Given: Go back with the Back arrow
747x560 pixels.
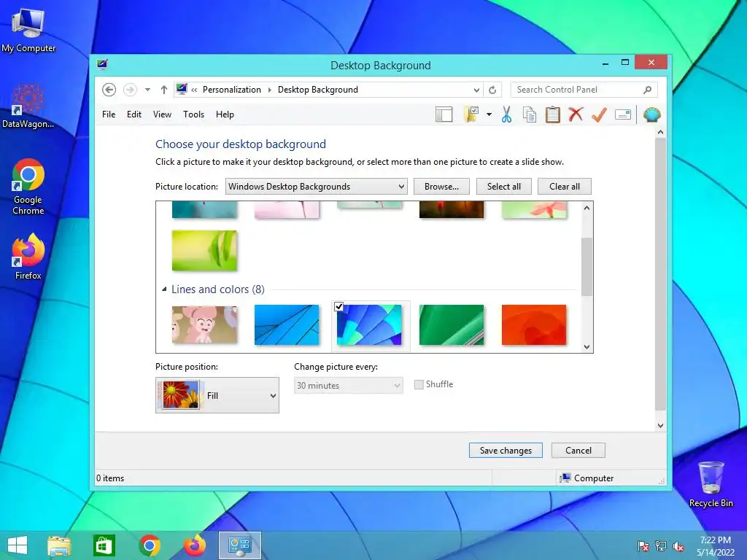Looking at the screenshot, I should point(109,90).
